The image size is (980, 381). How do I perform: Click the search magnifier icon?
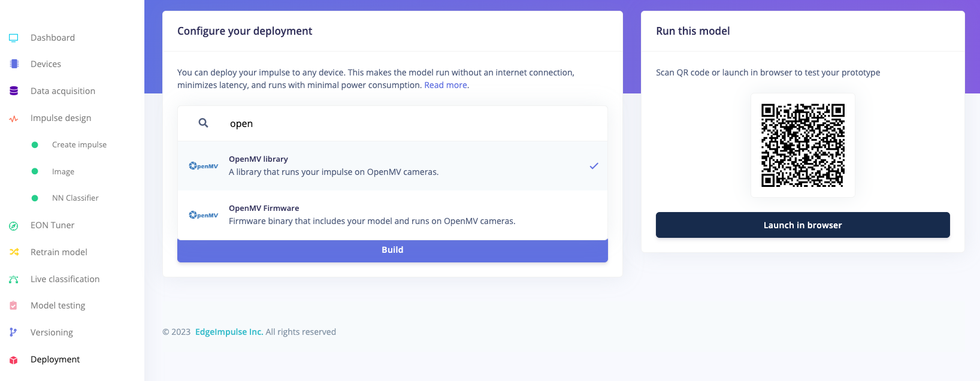tap(204, 123)
